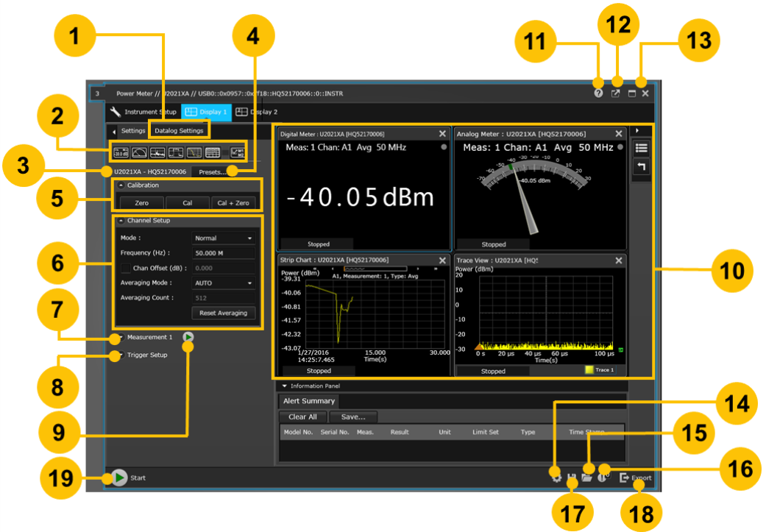Open the help question mark icon

598,94
